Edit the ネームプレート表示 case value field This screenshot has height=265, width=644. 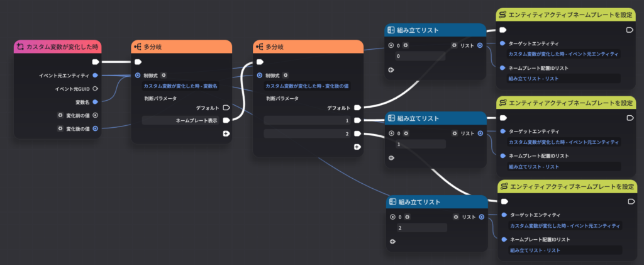click(180, 120)
